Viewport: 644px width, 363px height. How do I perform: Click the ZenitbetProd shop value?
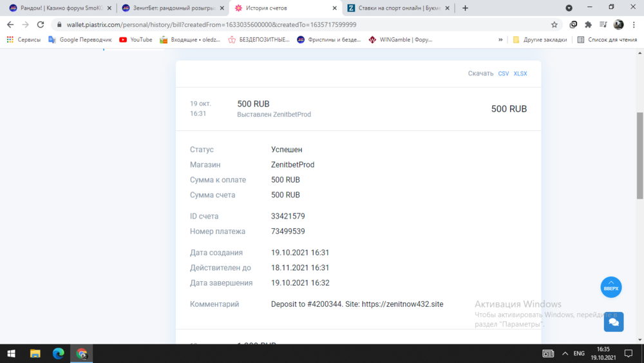(292, 165)
